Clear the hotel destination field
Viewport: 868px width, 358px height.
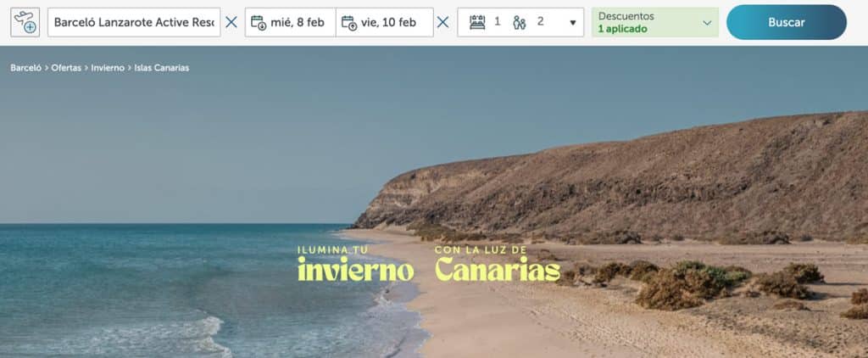point(231,22)
